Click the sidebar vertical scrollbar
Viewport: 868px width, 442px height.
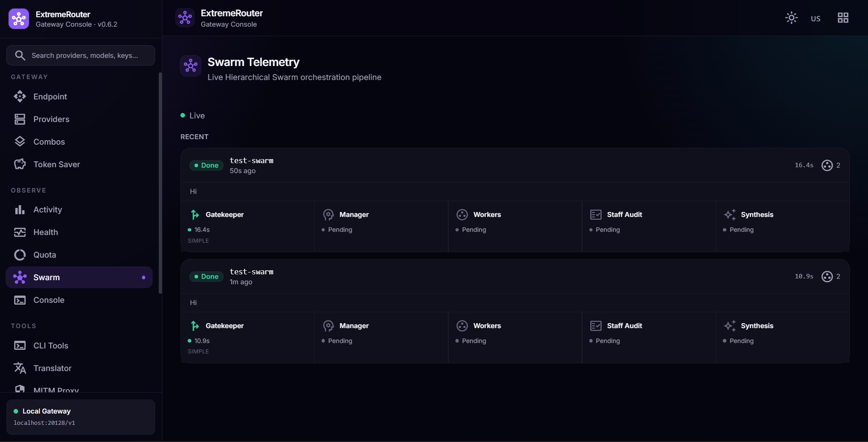click(x=160, y=183)
